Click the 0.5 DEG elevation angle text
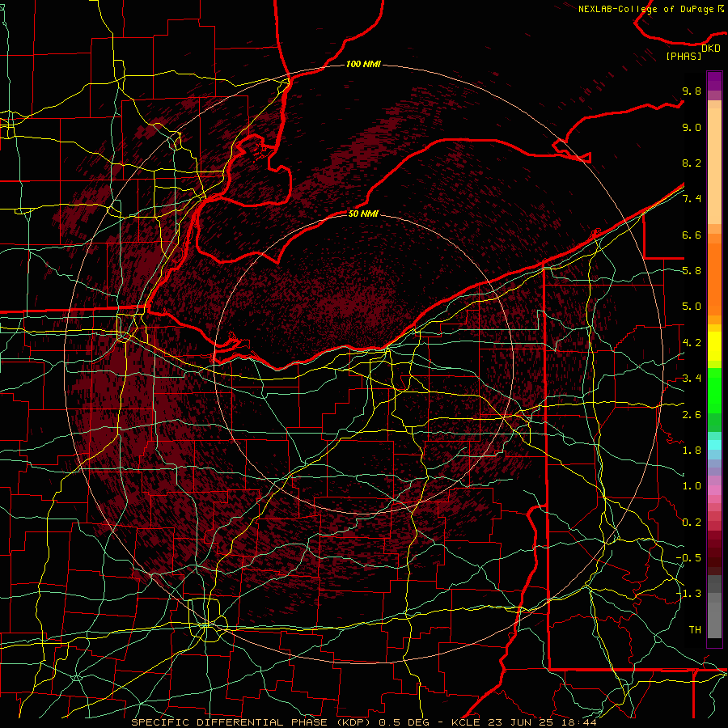 404,722
